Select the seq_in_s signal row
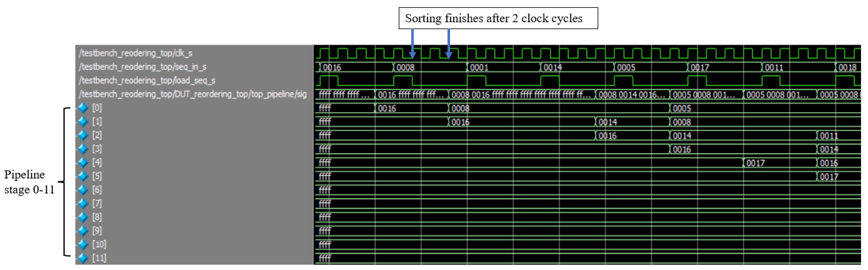The height and width of the screenshot is (270, 868). pos(142,67)
